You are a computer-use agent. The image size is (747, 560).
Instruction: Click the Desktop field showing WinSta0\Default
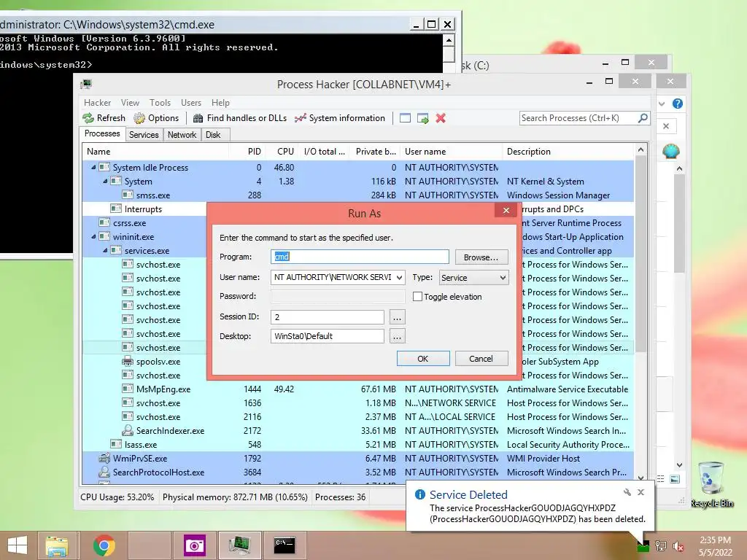(x=328, y=336)
